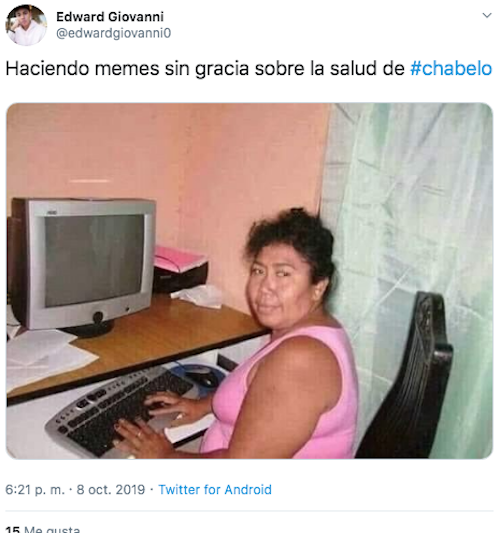Click the Edward Giovanni display name

click(110, 17)
